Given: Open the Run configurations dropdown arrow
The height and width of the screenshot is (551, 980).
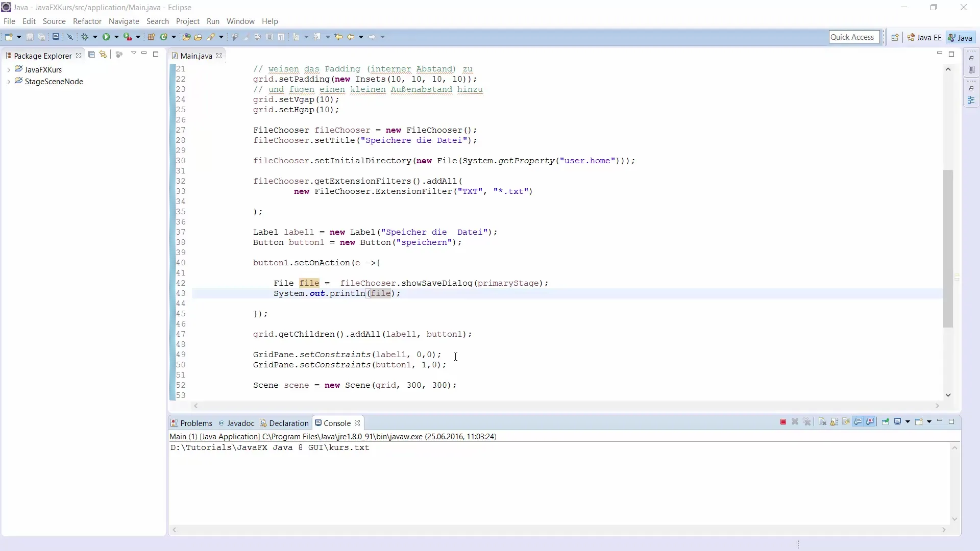Looking at the screenshot, I should pyautogui.click(x=116, y=37).
